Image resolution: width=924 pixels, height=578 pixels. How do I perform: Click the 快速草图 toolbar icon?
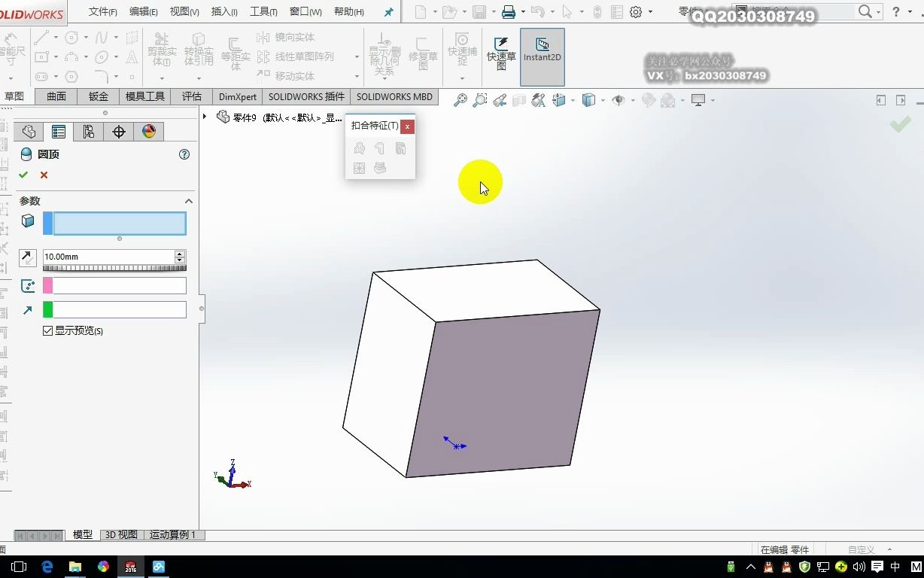500,53
